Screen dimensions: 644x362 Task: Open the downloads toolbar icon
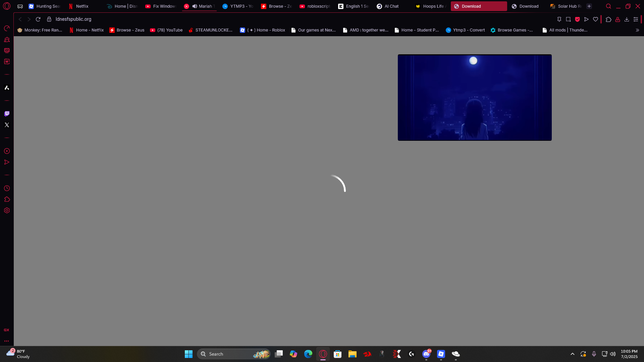[627, 19]
